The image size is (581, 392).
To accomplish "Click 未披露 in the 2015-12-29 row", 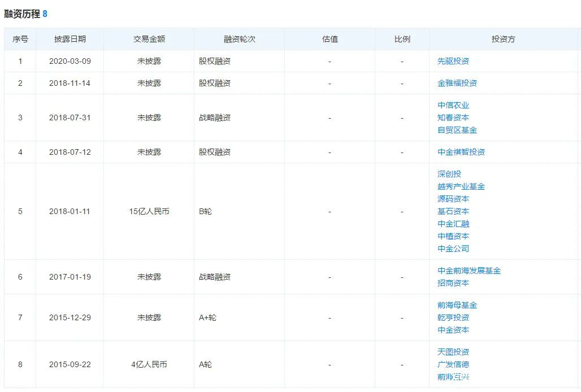I will (x=149, y=317).
